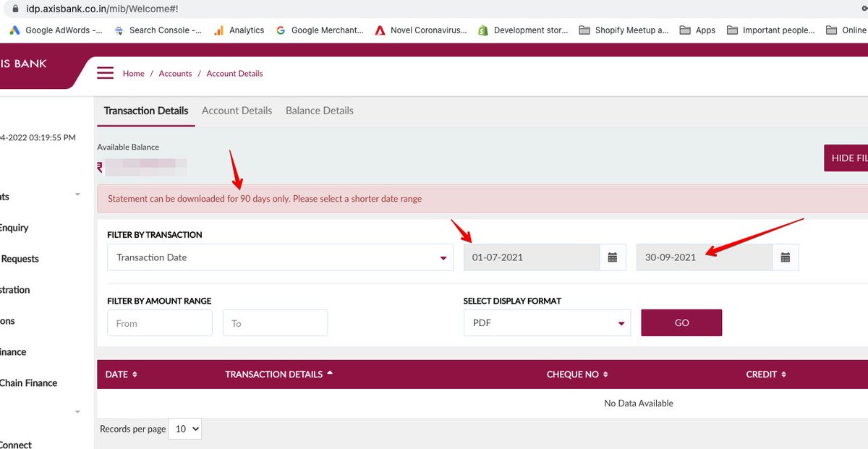868x449 pixels.
Task: Change records per page dropdown
Action: coord(184,429)
